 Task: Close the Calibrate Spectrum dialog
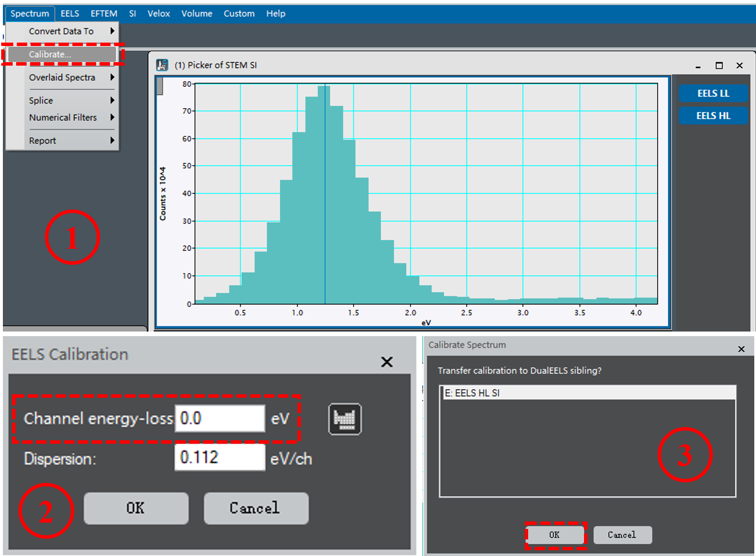coord(741,349)
